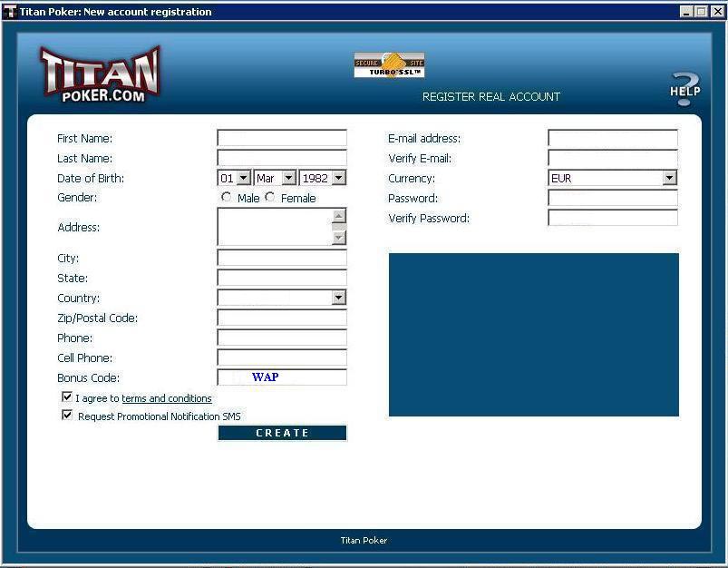Click the Currency label
Screen dimensions: 728x568
412,179
